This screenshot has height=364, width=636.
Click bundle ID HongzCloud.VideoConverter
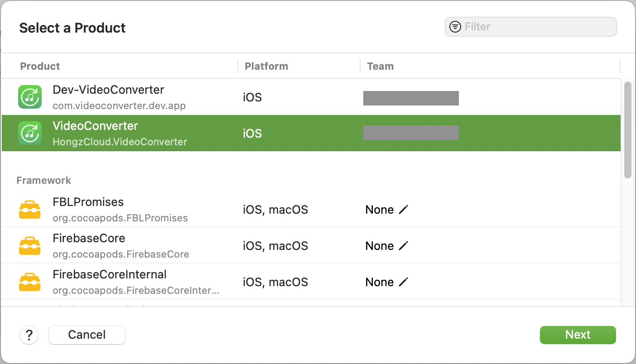coord(120,142)
